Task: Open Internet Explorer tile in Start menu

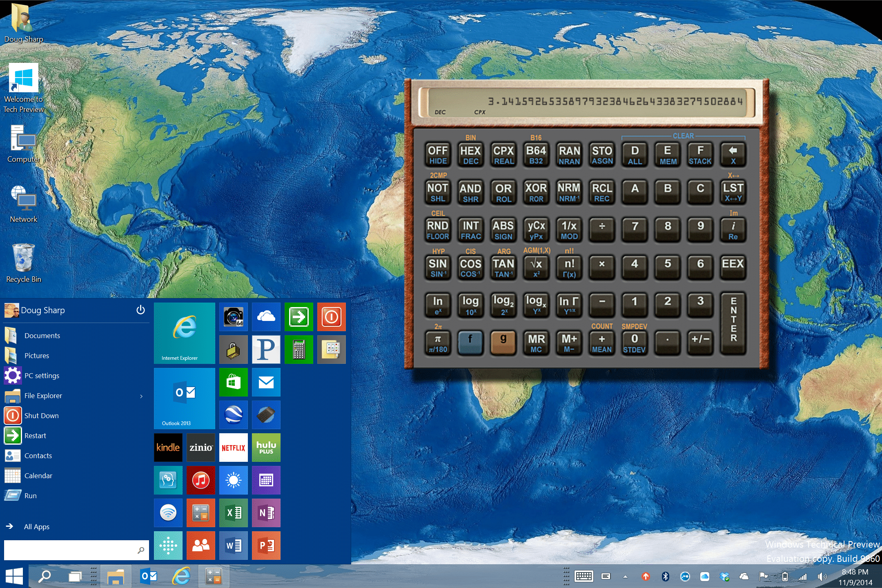Action: click(x=185, y=333)
